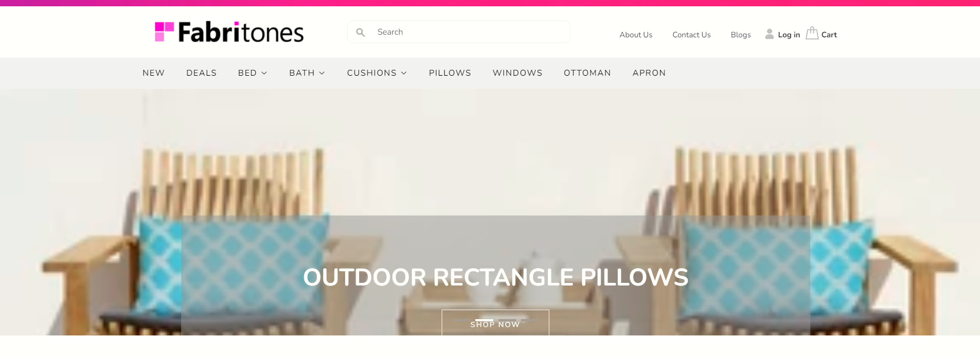Open the WINDOWS category
This screenshot has width=980, height=357.
[x=517, y=73]
